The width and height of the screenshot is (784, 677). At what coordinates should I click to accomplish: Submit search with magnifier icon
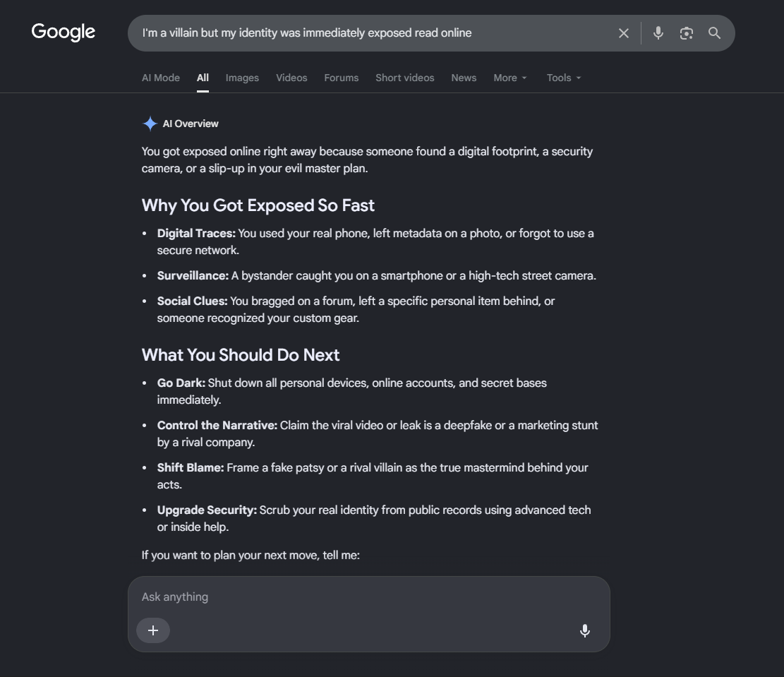tap(714, 33)
